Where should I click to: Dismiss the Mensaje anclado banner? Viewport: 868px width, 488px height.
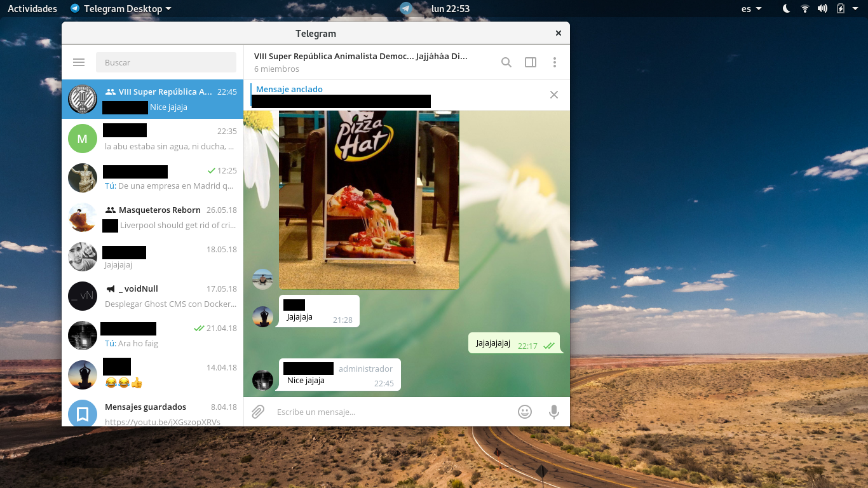tap(553, 95)
